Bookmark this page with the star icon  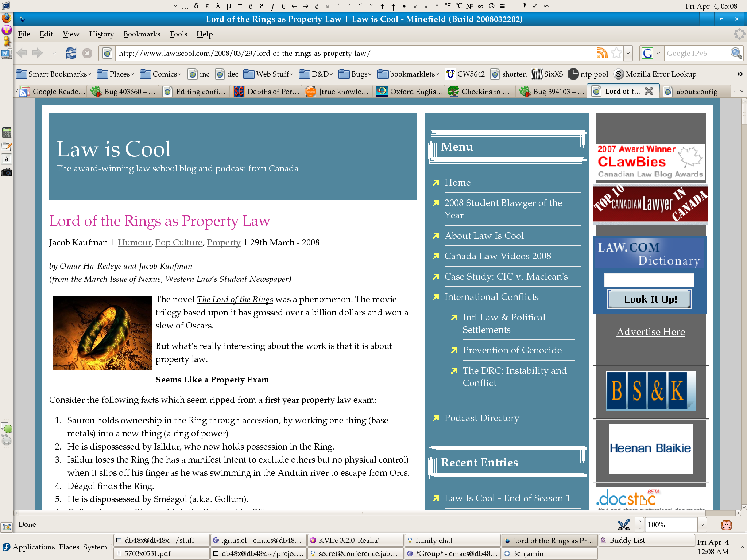[616, 53]
